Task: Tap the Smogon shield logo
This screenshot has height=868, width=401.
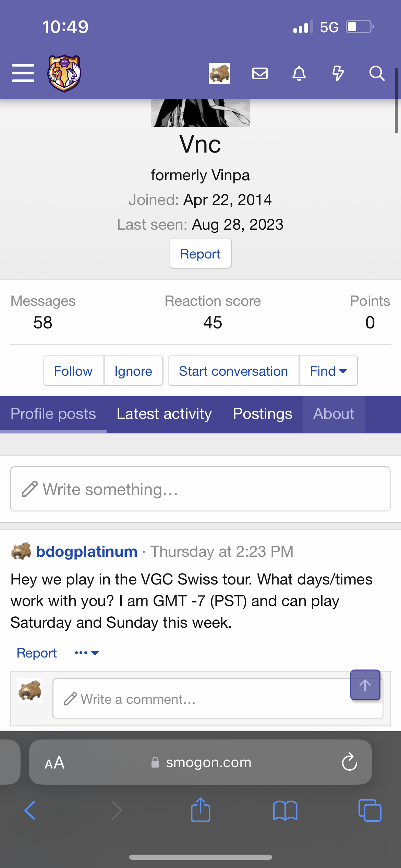Action: click(x=64, y=73)
